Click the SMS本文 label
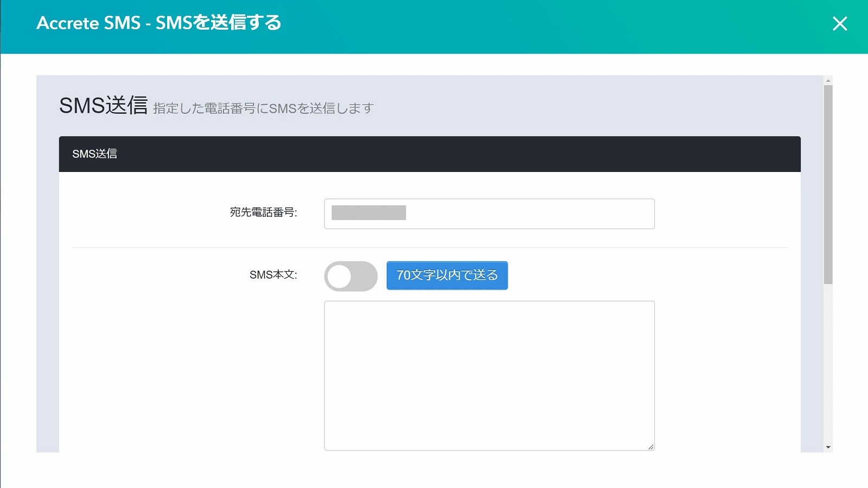The width and height of the screenshot is (868, 488). [273, 275]
